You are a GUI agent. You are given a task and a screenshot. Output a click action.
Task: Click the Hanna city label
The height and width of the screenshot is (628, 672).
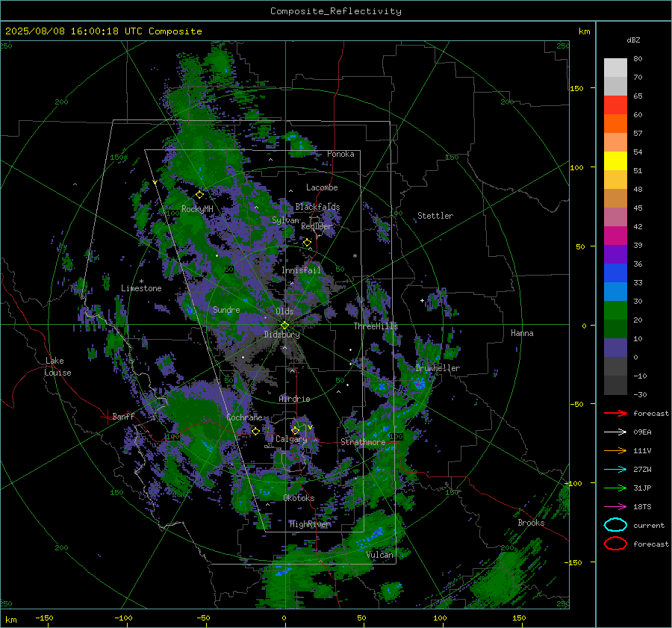pos(522,333)
